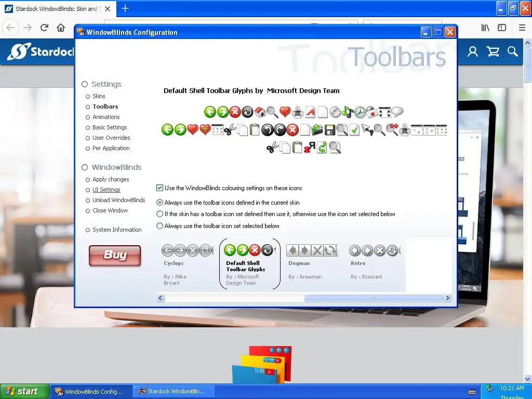The image size is (532, 399).
Task: Select the Dogmax toolbar icon set
Action: click(312, 263)
